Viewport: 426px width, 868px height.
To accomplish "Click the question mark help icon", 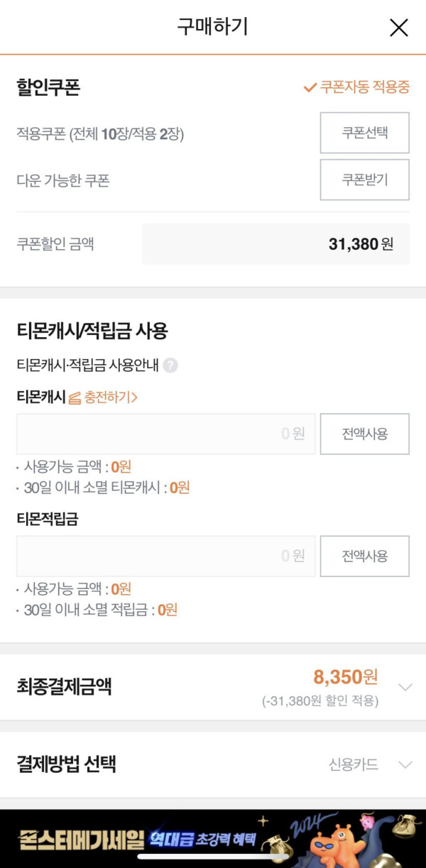I will pos(170,366).
